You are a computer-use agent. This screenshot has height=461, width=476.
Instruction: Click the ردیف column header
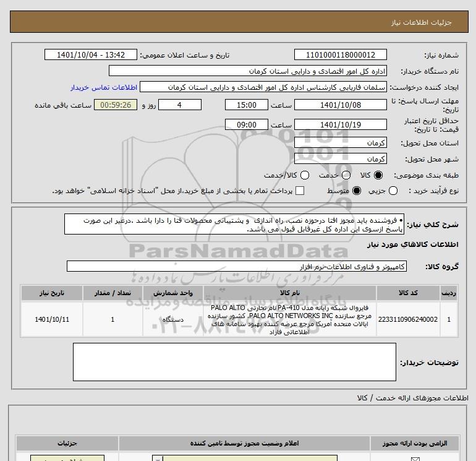tap(449, 293)
